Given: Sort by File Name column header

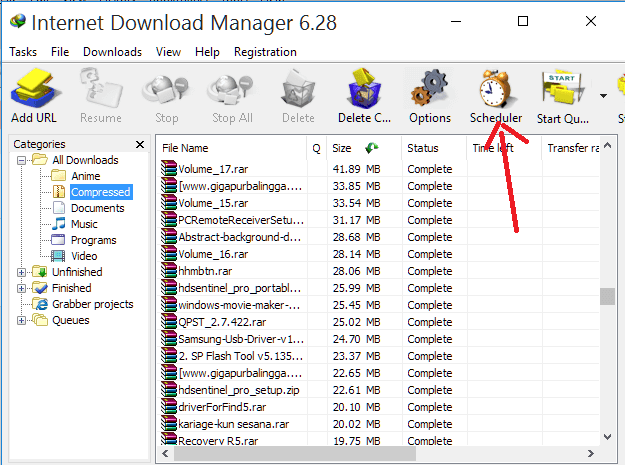Looking at the screenshot, I should [232, 148].
